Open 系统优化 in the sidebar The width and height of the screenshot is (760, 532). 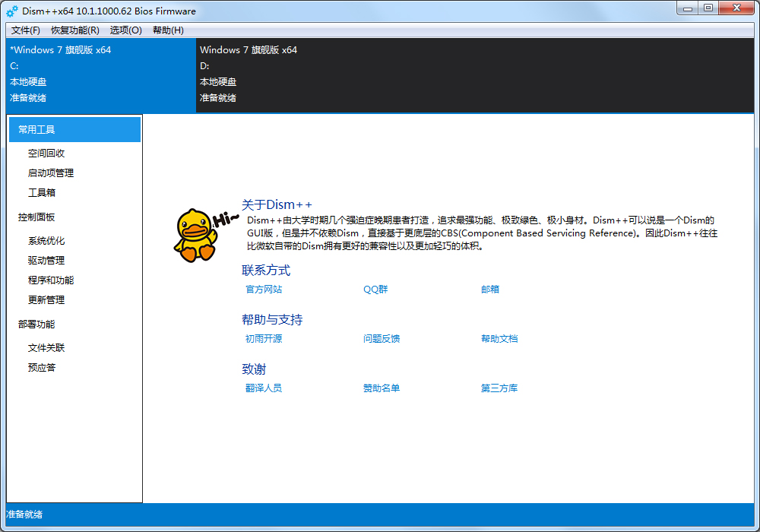point(46,241)
